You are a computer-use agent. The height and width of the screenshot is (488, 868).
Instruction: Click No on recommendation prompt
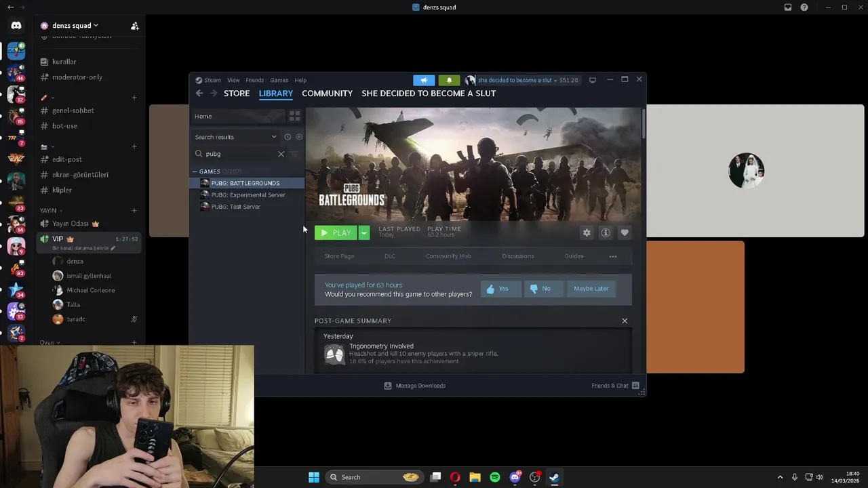[x=542, y=289]
